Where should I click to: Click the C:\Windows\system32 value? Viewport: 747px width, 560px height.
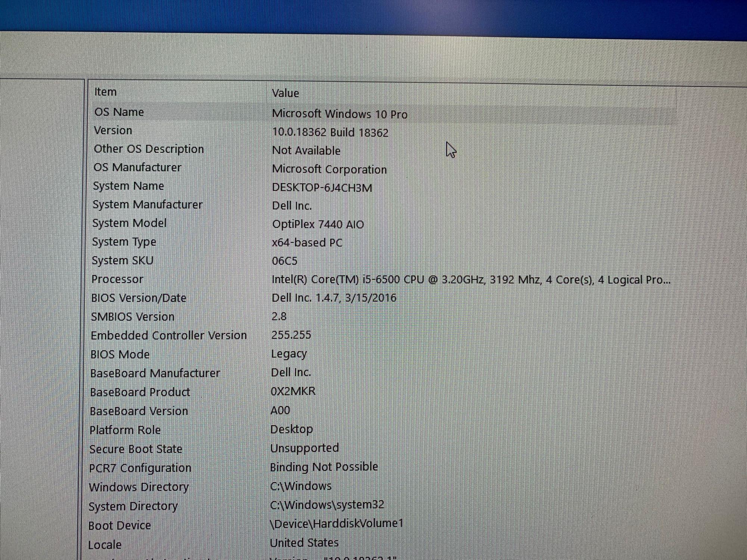point(327,505)
